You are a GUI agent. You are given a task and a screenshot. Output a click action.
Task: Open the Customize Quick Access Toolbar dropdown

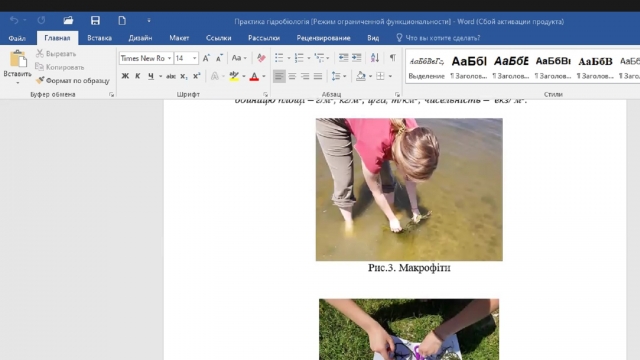[149, 20]
